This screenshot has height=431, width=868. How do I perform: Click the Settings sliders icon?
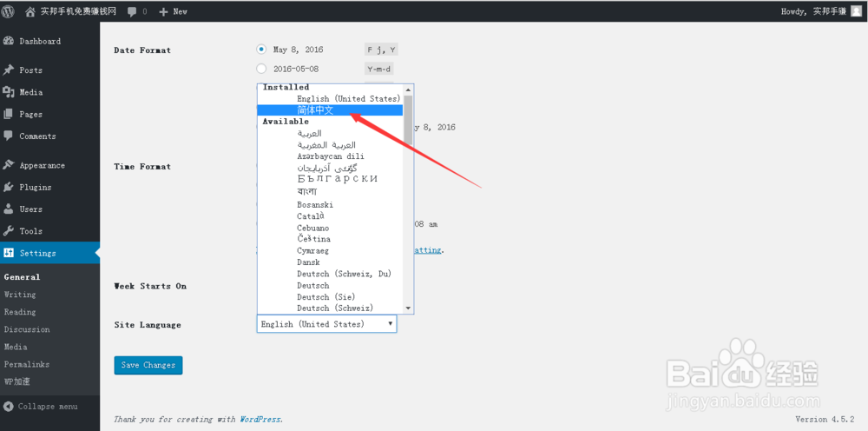point(9,253)
